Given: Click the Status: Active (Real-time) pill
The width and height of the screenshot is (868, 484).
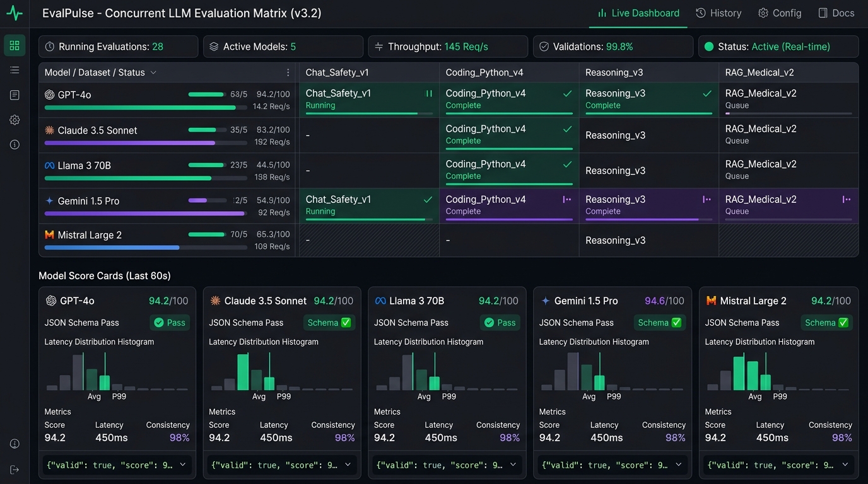Looking at the screenshot, I should 778,47.
